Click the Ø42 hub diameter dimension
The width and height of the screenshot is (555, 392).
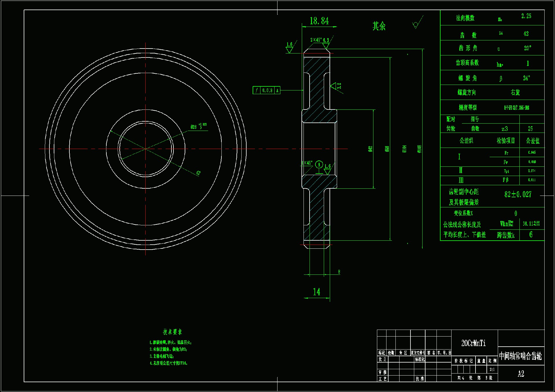click(370, 149)
